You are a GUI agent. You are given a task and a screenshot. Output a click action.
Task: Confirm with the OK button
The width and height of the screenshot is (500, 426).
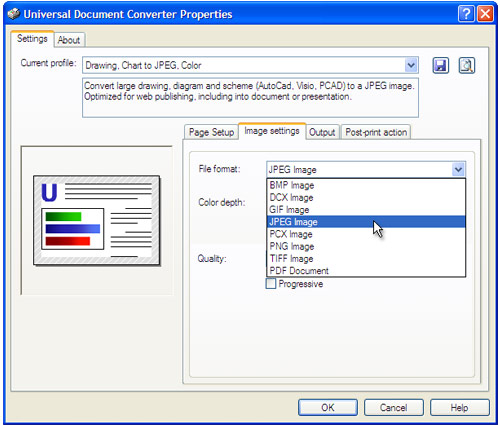[328, 407]
